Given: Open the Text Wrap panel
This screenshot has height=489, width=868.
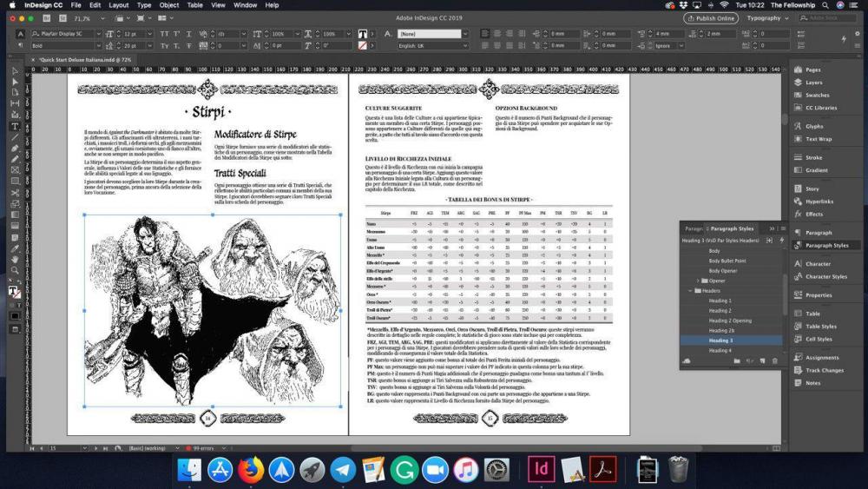Looking at the screenshot, I should point(818,138).
